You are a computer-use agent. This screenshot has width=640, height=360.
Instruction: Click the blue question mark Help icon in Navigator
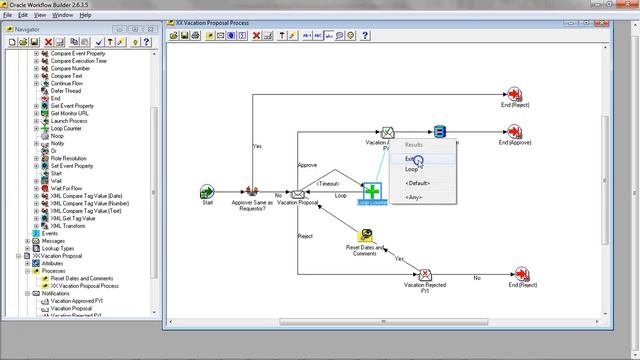click(146, 42)
